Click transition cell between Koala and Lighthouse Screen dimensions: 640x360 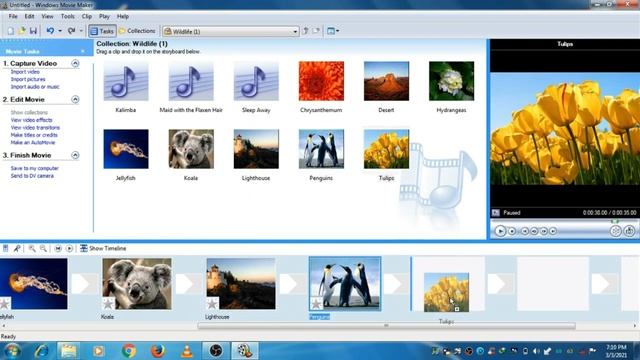tap(187, 284)
